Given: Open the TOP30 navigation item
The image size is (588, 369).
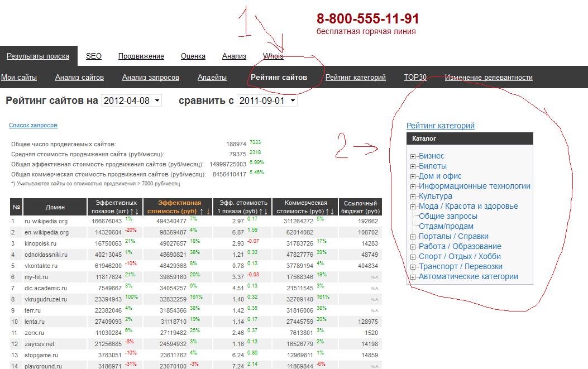Looking at the screenshot, I should 415,78.
